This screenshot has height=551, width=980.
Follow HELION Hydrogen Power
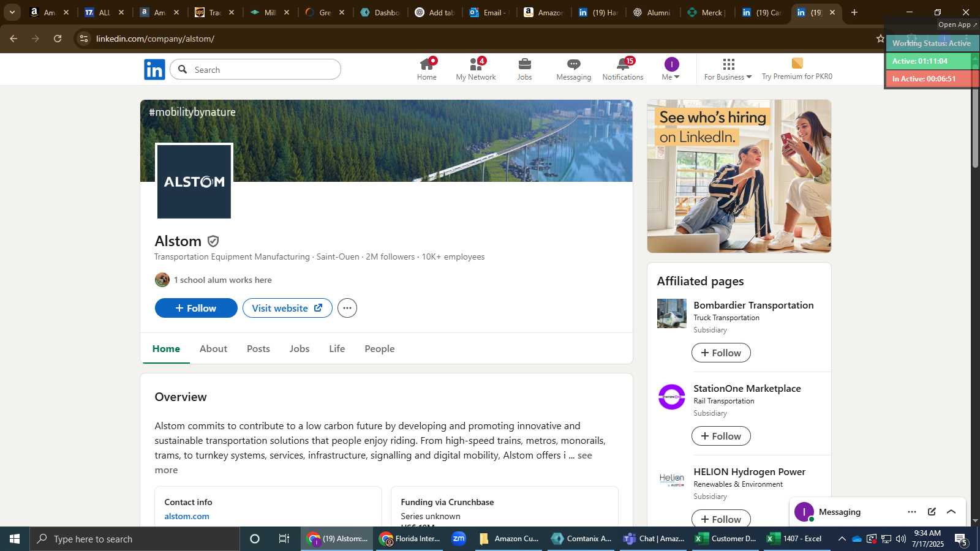tap(721, 519)
